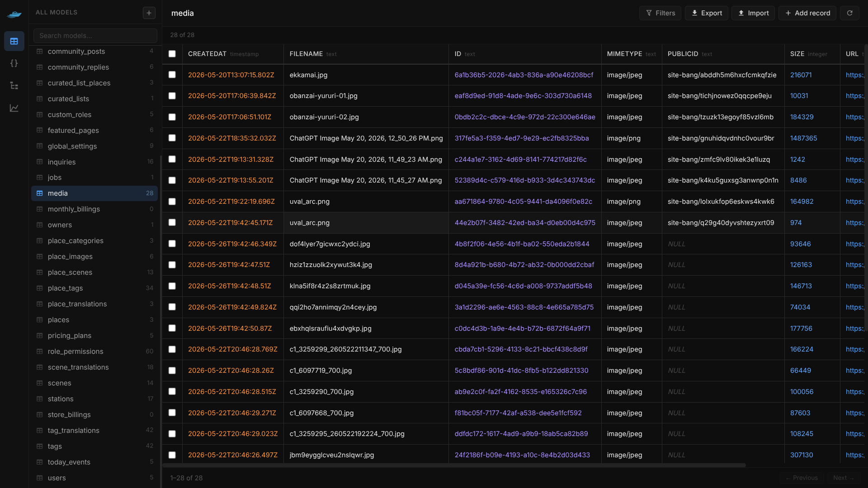Click size value 307130

coord(801,455)
